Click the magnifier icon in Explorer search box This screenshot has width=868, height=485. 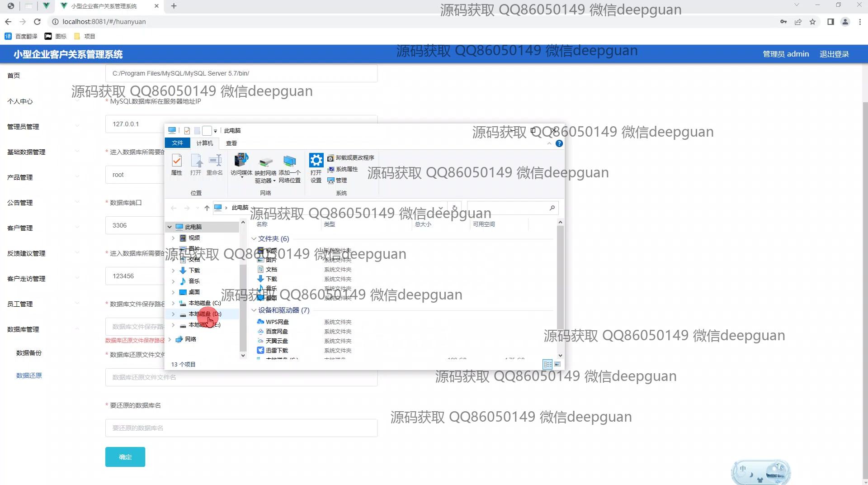pyautogui.click(x=552, y=208)
